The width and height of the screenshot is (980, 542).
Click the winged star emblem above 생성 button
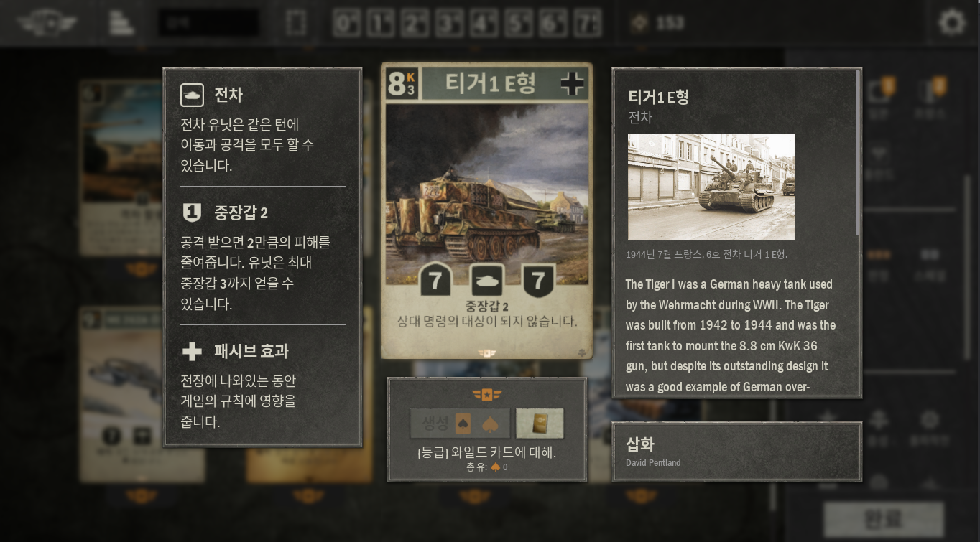[x=487, y=394]
